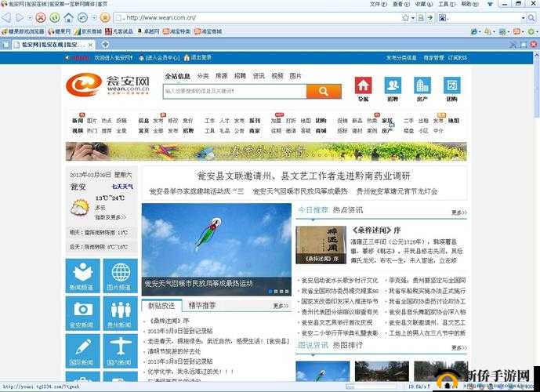Click the orange search button on wean.com.cn
Screen dimensions: 540x392
click(x=324, y=91)
